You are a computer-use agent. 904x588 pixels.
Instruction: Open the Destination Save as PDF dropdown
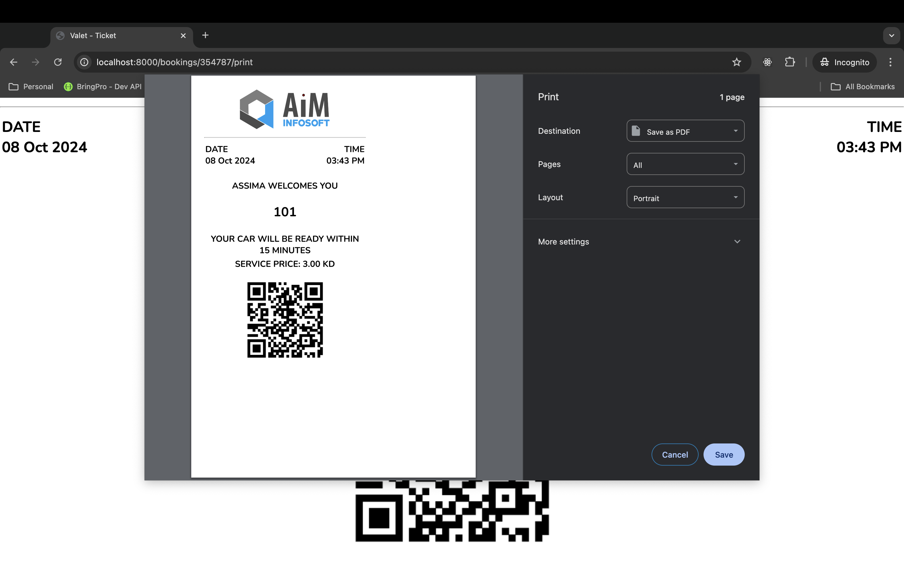coord(685,131)
